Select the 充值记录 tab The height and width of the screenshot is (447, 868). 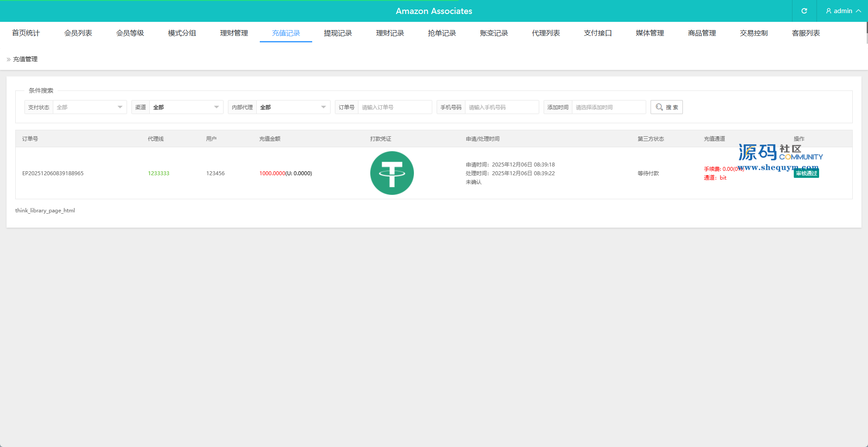[286, 33]
